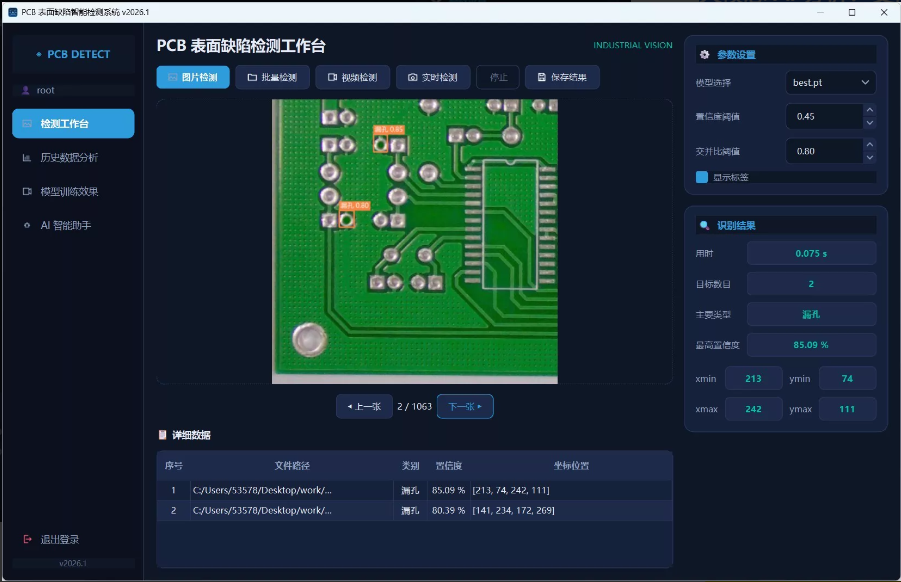Click the gear icon in 参数设置

(x=704, y=55)
